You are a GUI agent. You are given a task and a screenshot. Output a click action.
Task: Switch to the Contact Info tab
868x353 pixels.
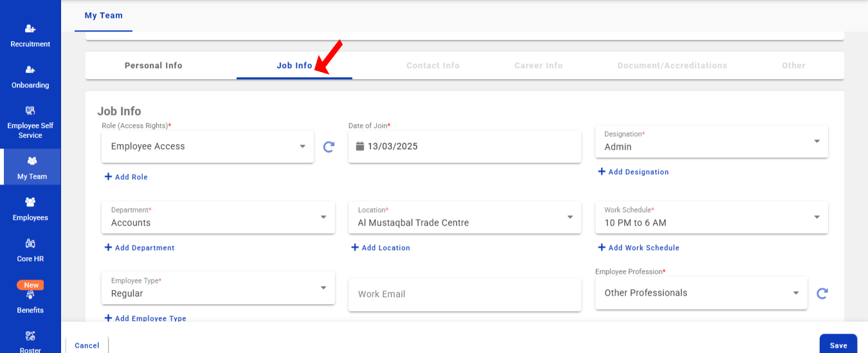pos(433,66)
